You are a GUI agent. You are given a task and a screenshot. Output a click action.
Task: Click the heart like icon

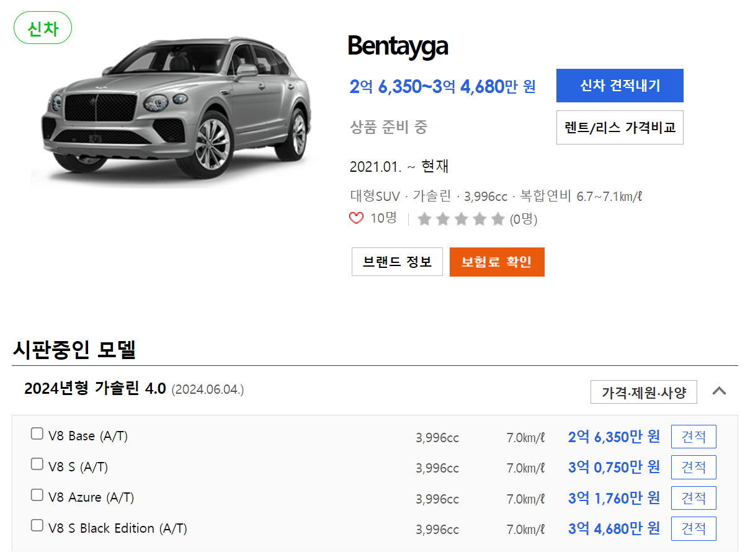pyautogui.click(x=356, y=218)
